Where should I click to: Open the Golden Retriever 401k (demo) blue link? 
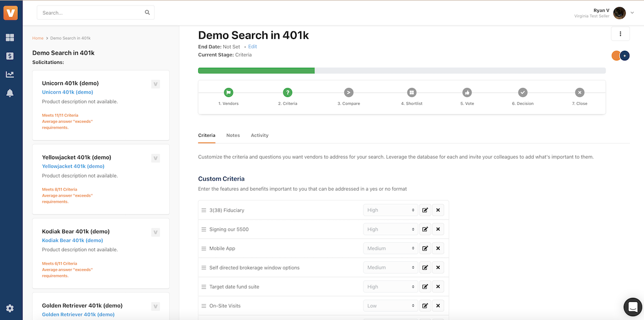pos(78,314)
